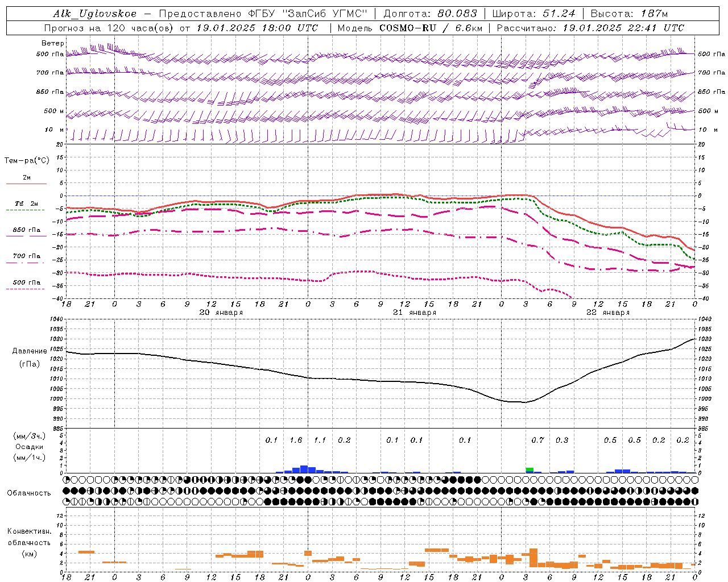
Task: Click the Давление panel label
Action: [x=30, y=351]
